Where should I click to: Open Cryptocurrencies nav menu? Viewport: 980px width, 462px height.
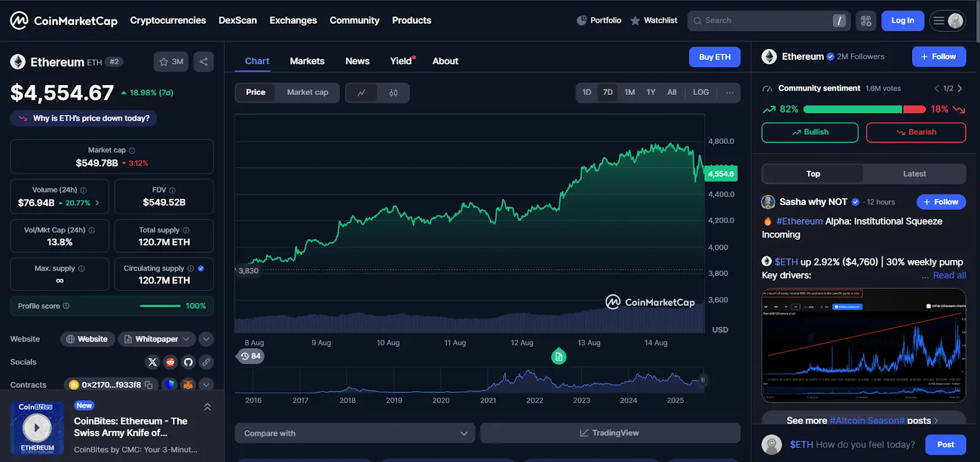click(168, 20)
